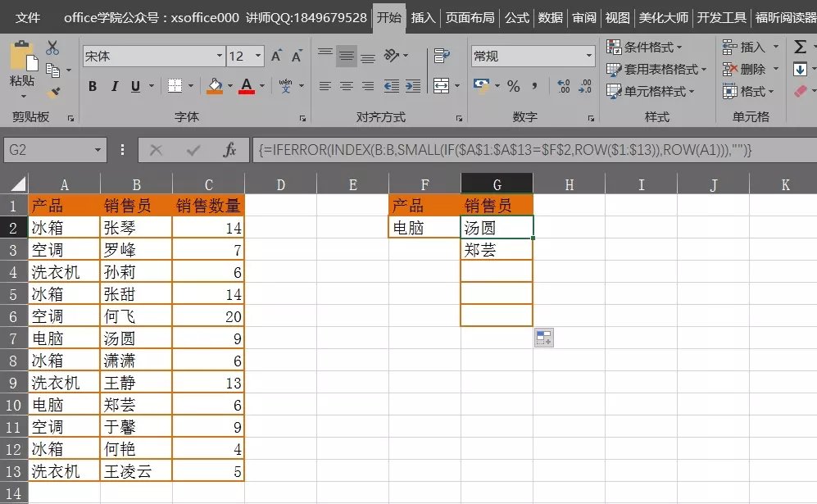The height and width of the screenshot is (504, 817).
Task: Toggle the Middle Align button
Action: pos(346,57)
